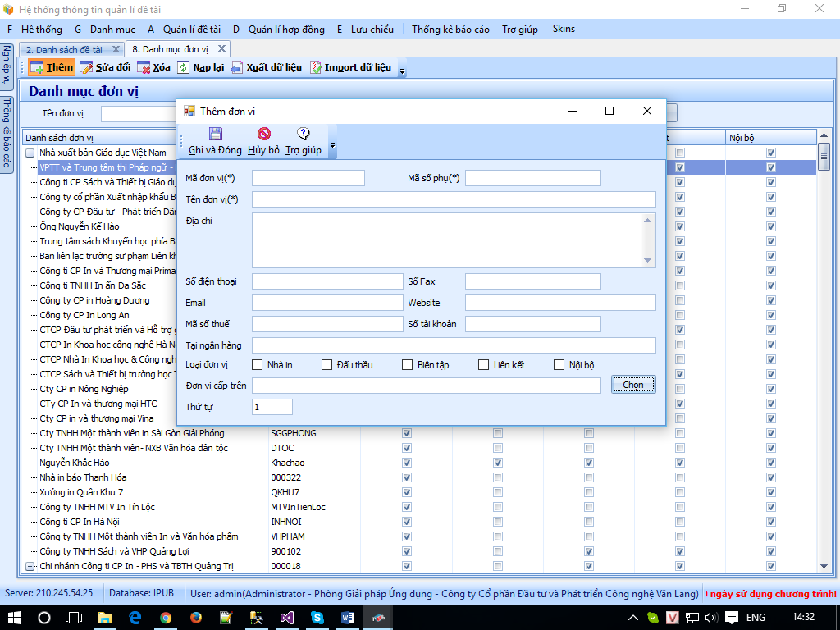Click the Xóa delete icon
840x630 pixels.
[144, 67]
